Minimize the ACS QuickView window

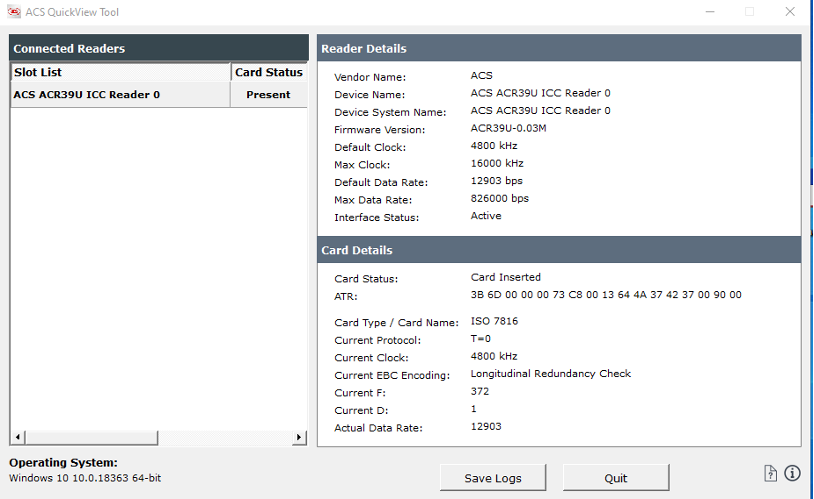710,11
